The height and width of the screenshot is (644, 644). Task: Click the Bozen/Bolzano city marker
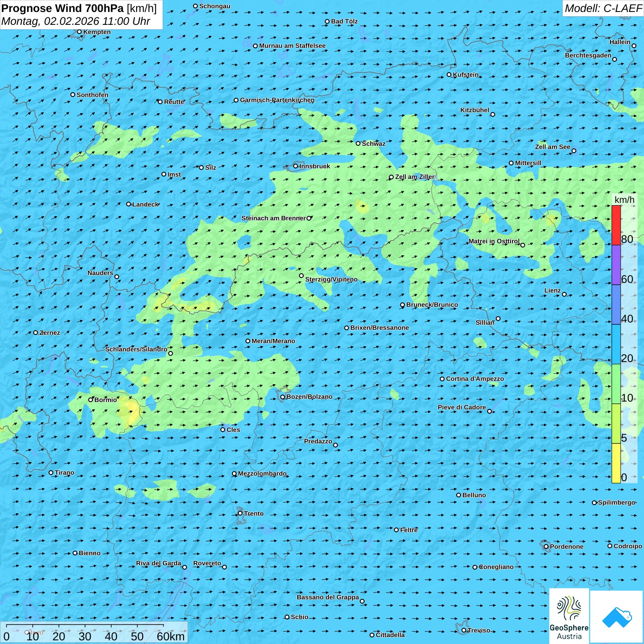click(283, 397)
